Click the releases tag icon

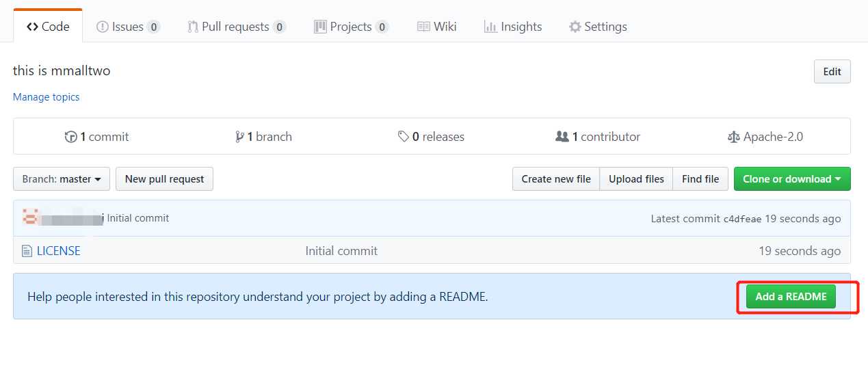coord(404,137)
